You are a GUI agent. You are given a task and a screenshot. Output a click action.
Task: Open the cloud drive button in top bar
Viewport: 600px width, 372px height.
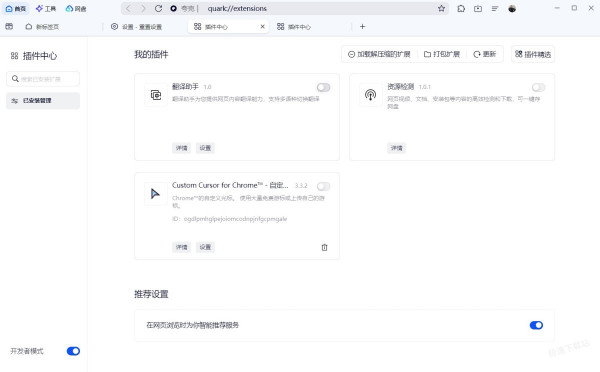(75, 8)
